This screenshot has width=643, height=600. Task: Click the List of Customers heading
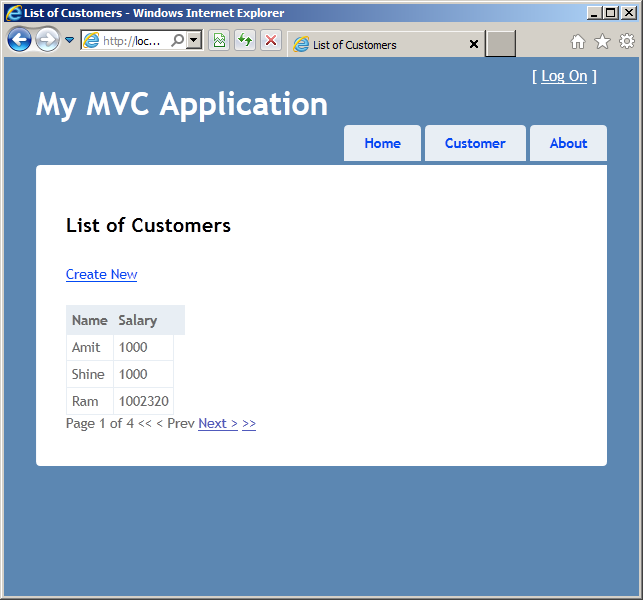point(148,226)
